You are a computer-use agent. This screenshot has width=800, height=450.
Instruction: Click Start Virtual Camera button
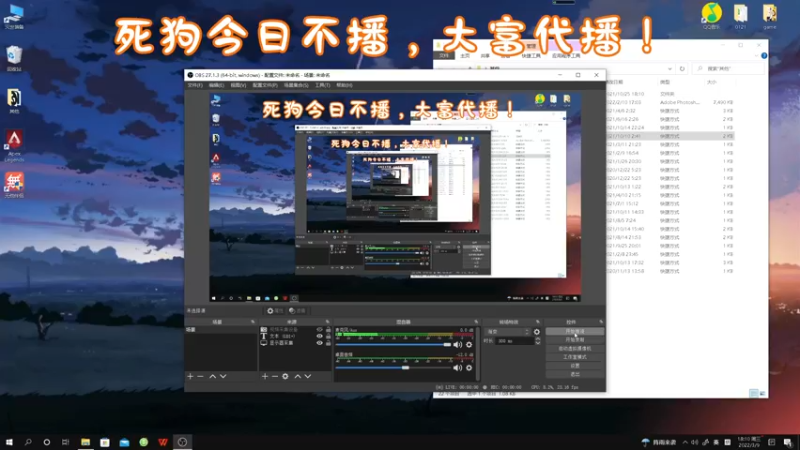(x=574, y=348)
